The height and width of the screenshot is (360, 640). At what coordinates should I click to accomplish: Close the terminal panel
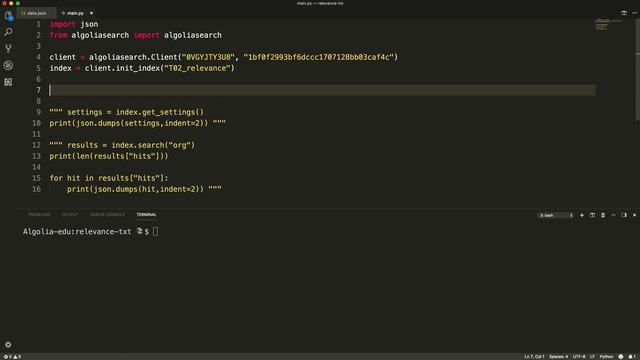[634, 215]
